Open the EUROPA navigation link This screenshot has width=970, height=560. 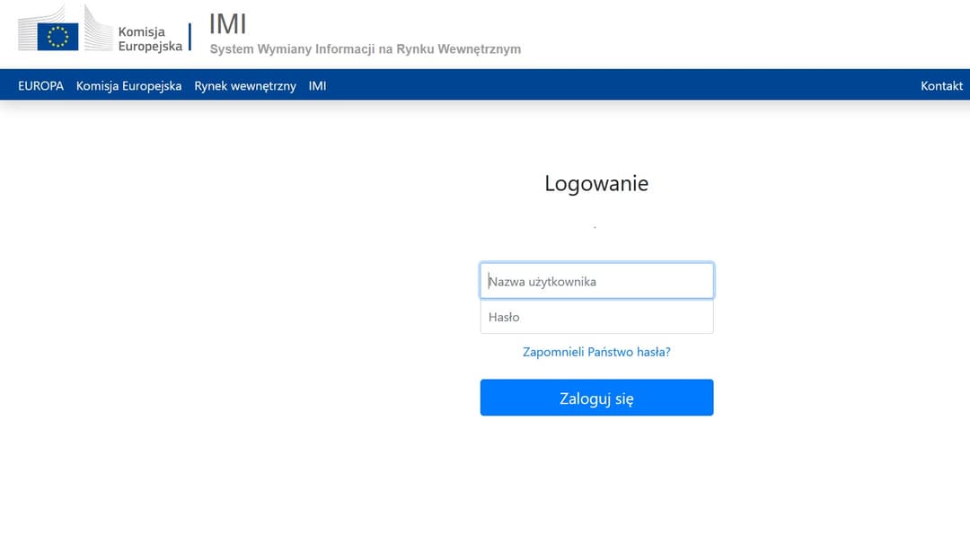pos(40,85)
